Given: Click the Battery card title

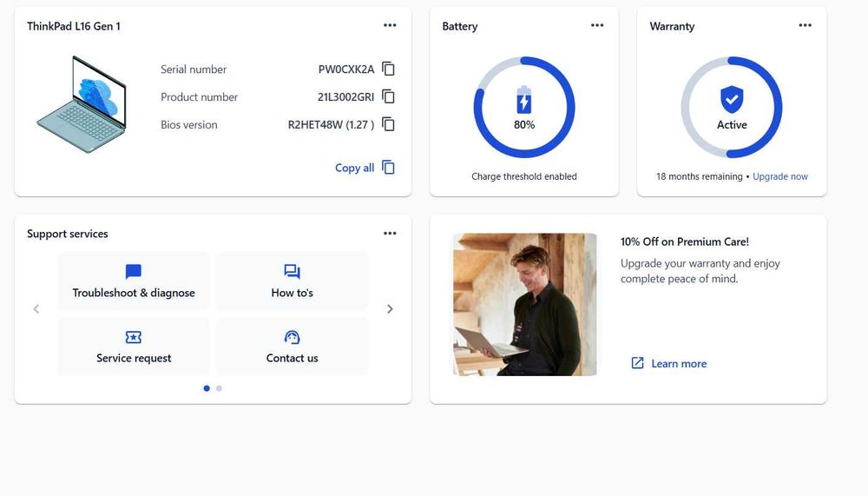Looking at the screenshot, I should click(459, 26).
